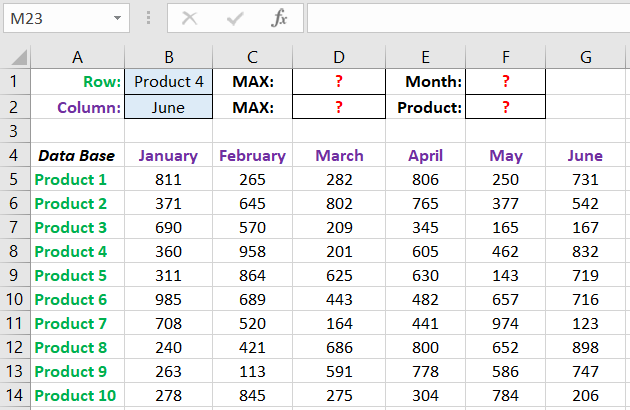
Task: Select cell with value 206
Action: click(585, 395)
